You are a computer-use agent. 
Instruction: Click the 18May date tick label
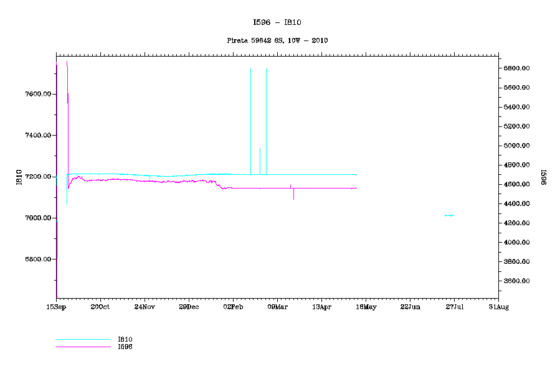click(x=366, y=307)
